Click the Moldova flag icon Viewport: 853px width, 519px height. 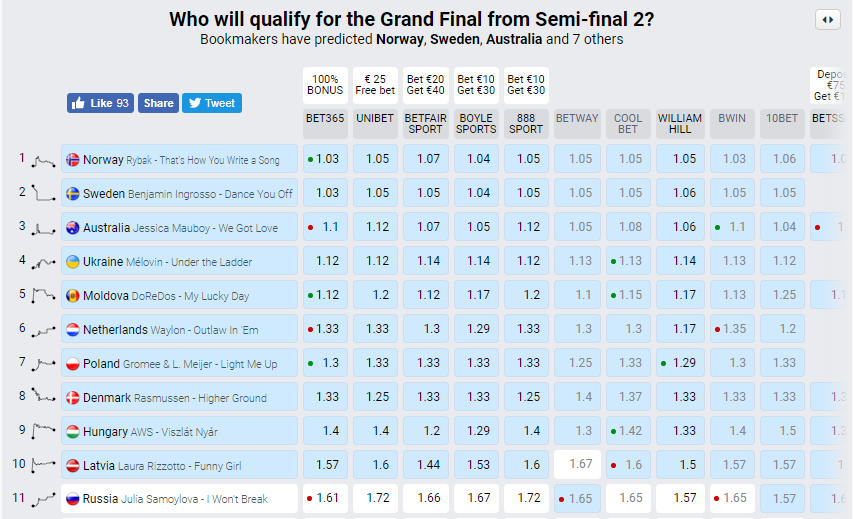(x=72, y=295)
